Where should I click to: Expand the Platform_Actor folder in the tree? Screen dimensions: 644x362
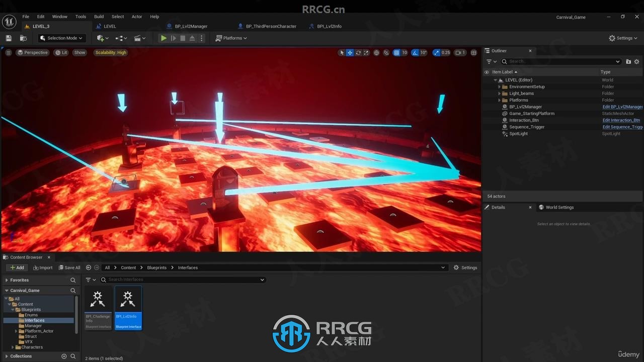coord(16,331)
